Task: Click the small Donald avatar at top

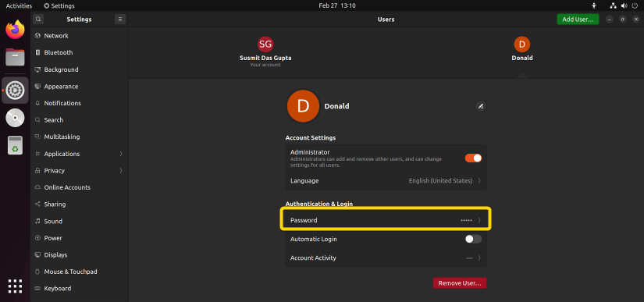Action: click(x=522, y=44)
